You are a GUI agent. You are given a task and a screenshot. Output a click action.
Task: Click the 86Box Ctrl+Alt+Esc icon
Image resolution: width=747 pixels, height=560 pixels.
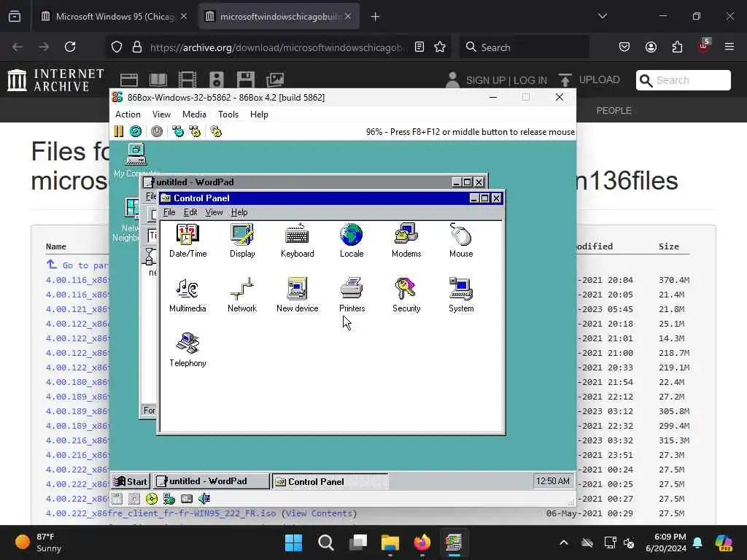click(x=195, y=131)
